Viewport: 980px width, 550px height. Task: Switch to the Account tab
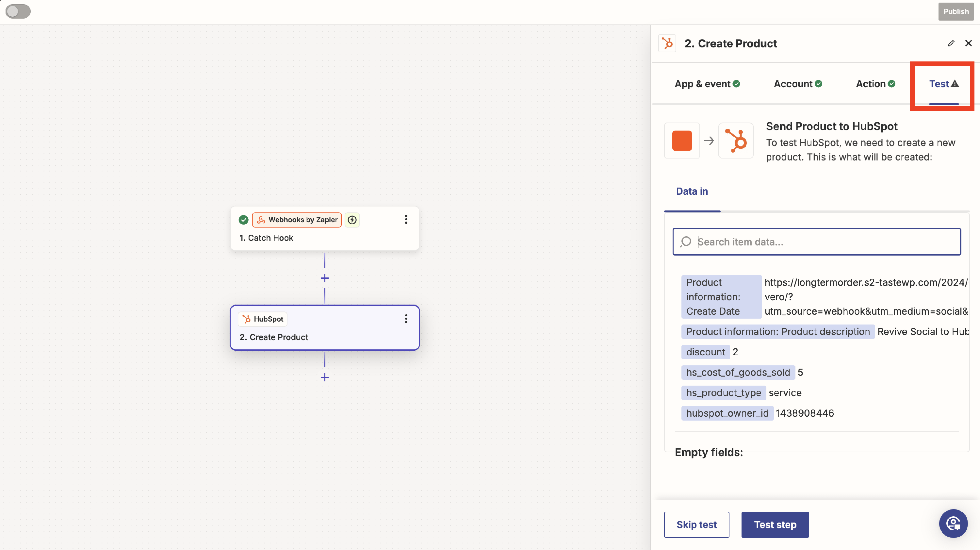click(x=798, y=84)
